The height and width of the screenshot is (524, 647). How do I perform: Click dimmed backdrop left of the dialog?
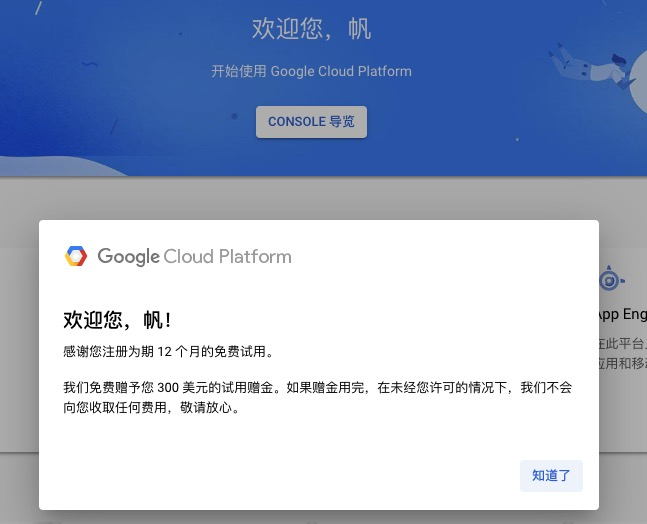19,350
